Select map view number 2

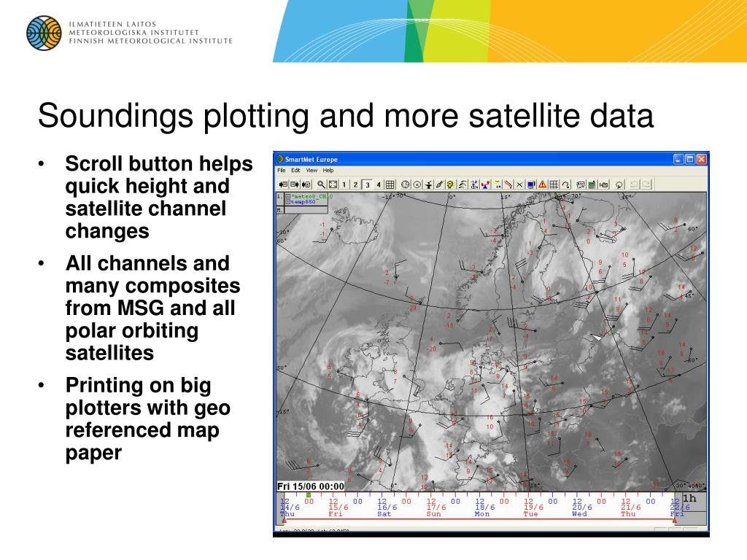355,184
